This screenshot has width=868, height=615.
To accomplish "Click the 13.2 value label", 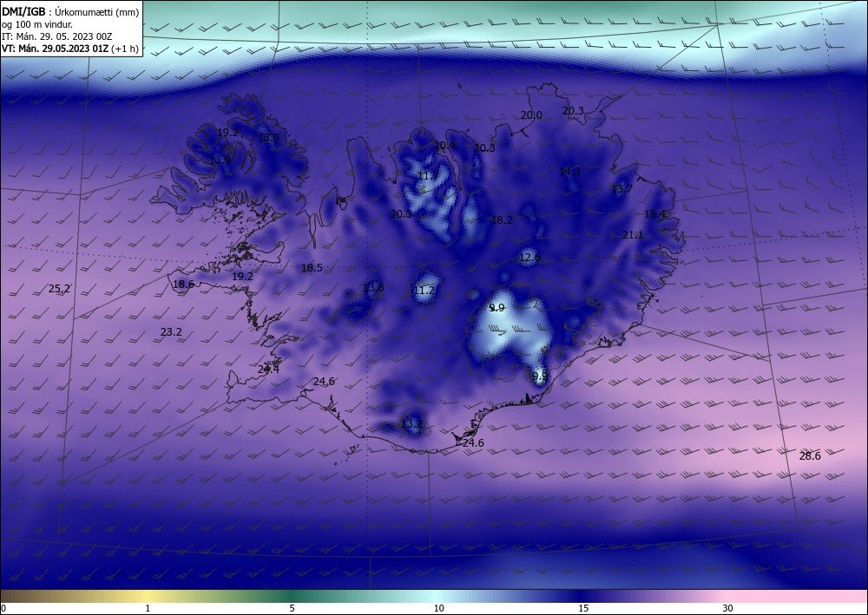I will pos(411,424).
